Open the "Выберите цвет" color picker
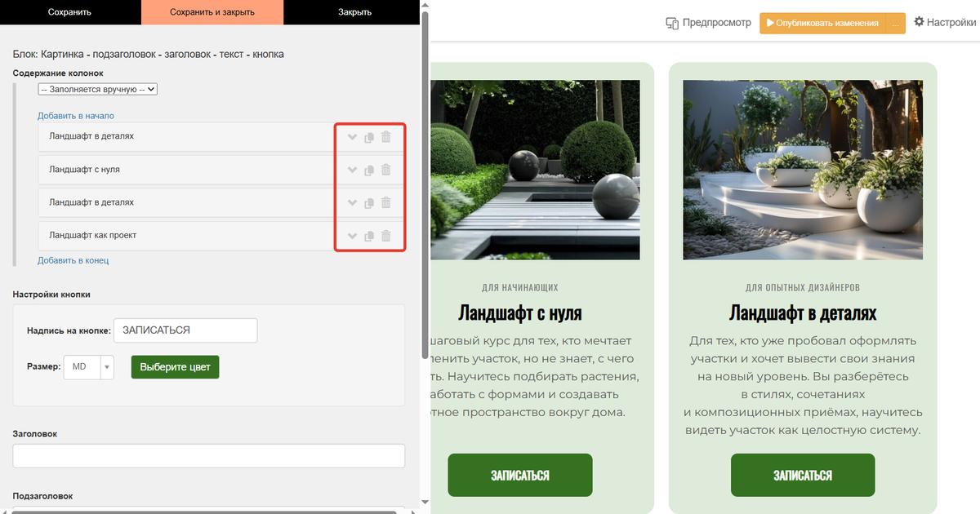This screenshot has width=980, height=514. pyautogui.click(x=175, y=367)
